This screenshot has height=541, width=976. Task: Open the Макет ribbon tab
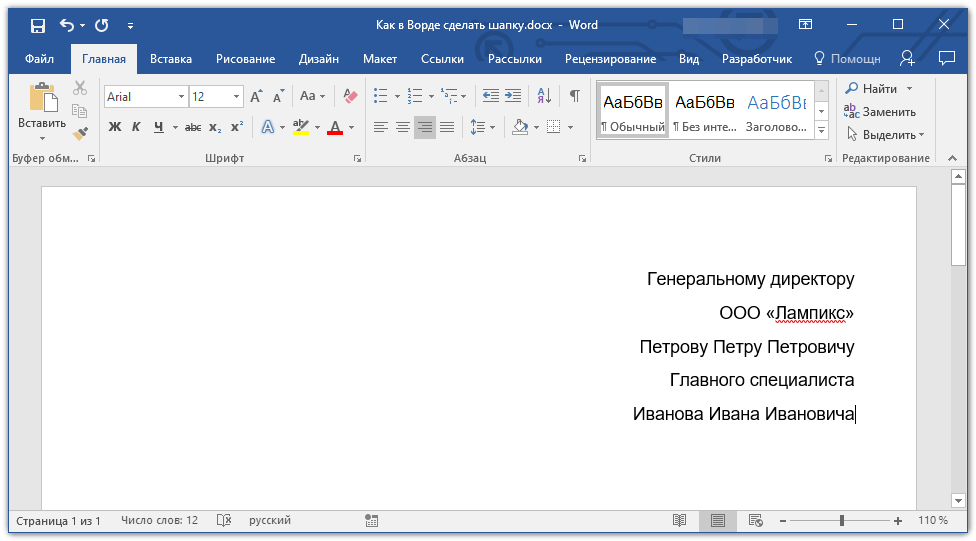tap(380, 59)
